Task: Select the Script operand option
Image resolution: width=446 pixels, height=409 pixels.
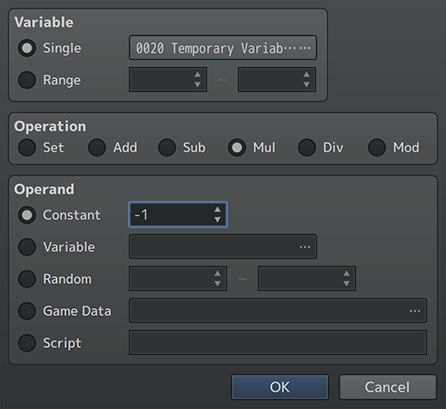Action: (x=27, y=343)
